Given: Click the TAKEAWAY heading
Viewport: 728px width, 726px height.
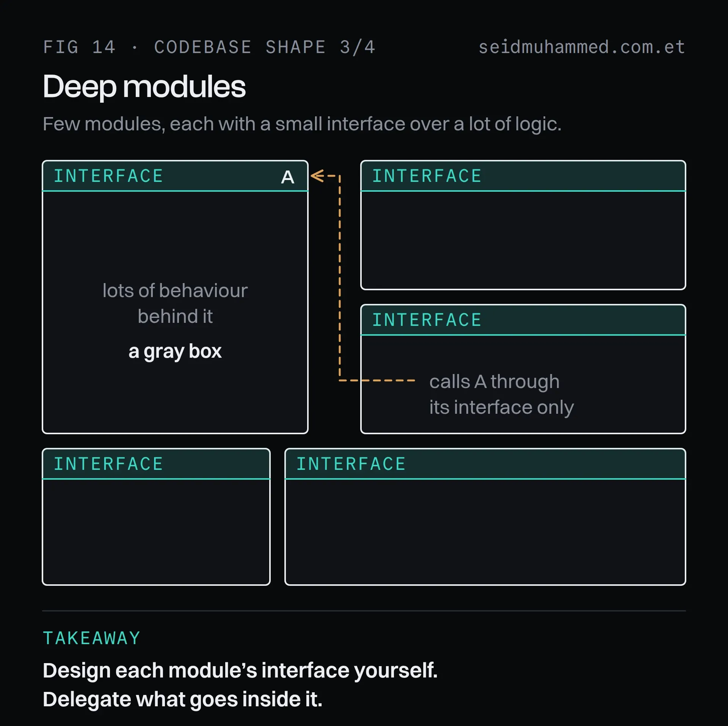Looking at the screenshot, I should coord(91,638).
